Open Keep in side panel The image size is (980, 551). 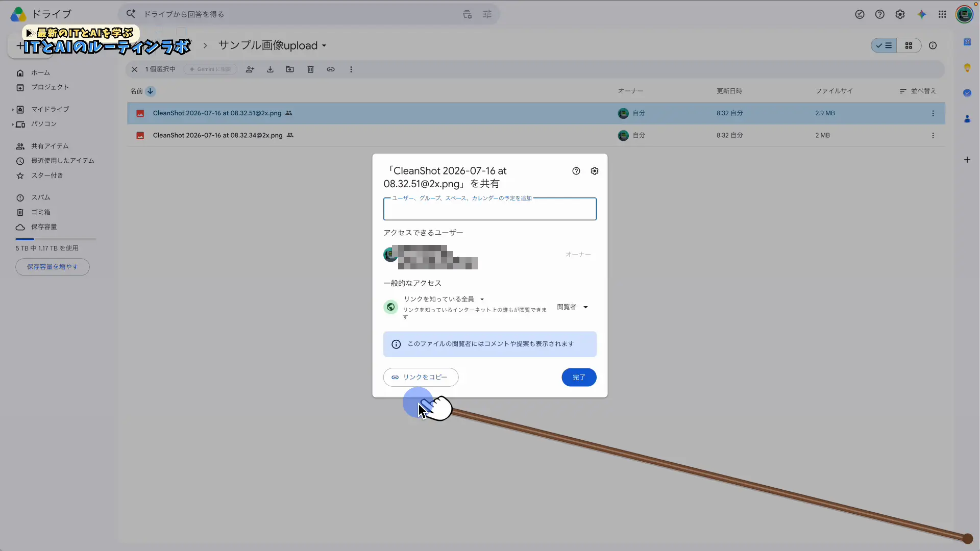click(x=967, y=67)
